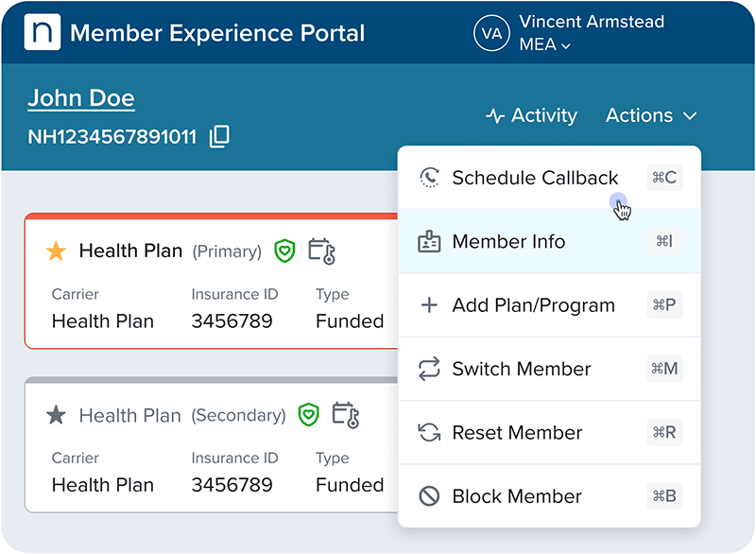Collapse the Actions dropdown menu
Screen dimensions: 756x554
click(x=651, y=116)
